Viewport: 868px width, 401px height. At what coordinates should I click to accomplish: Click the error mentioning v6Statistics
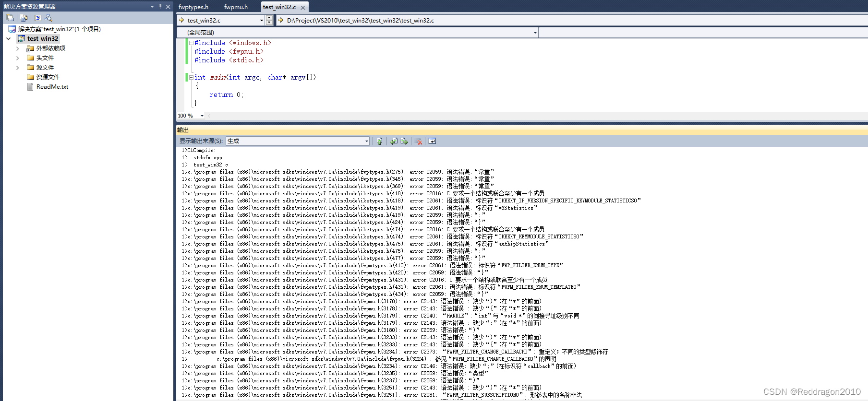(360, 208)
